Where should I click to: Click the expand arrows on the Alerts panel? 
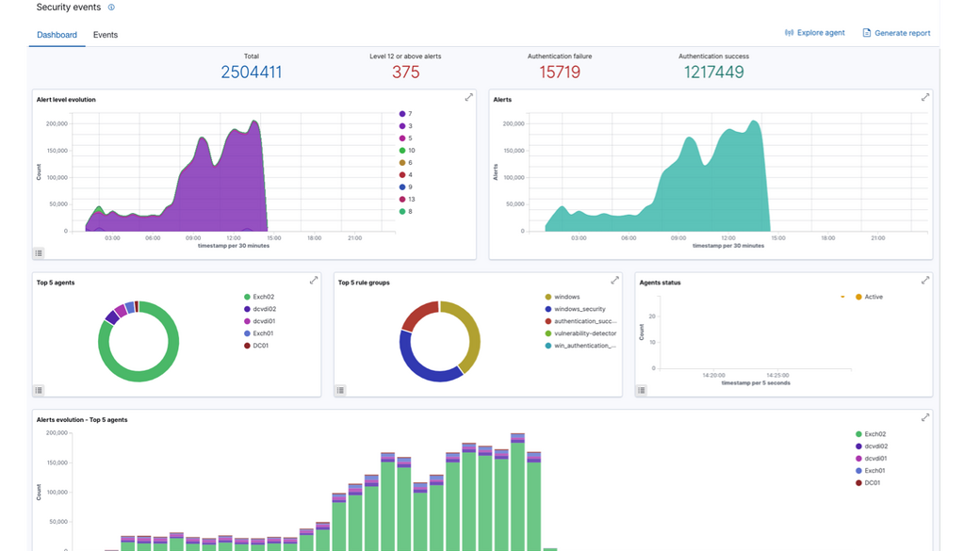pos(924,96)
